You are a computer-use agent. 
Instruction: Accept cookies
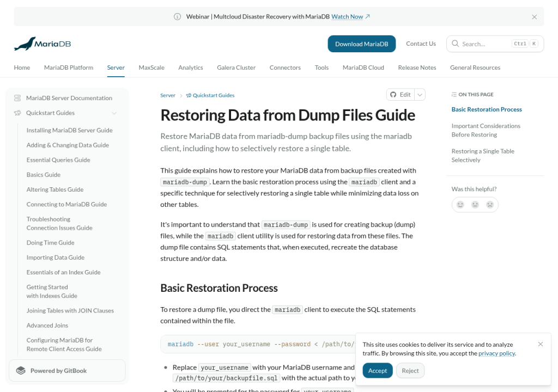[378, 371]
